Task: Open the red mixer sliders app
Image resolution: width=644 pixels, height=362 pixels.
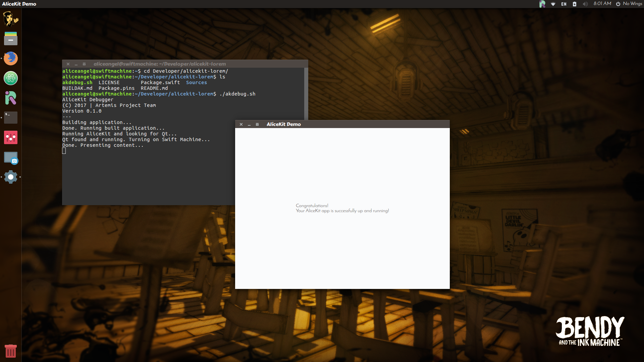Action: coord(10,137)
